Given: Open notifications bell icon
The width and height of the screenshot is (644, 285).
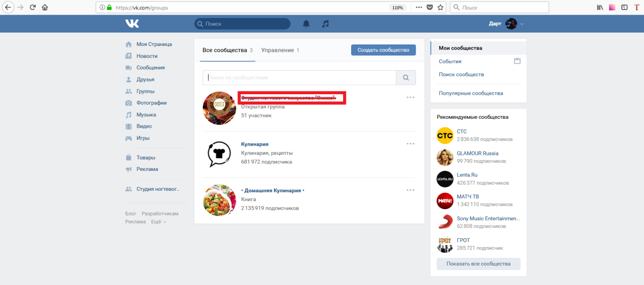Looking at the screenshot, I should pyautogui.click(x=306, y=24).
